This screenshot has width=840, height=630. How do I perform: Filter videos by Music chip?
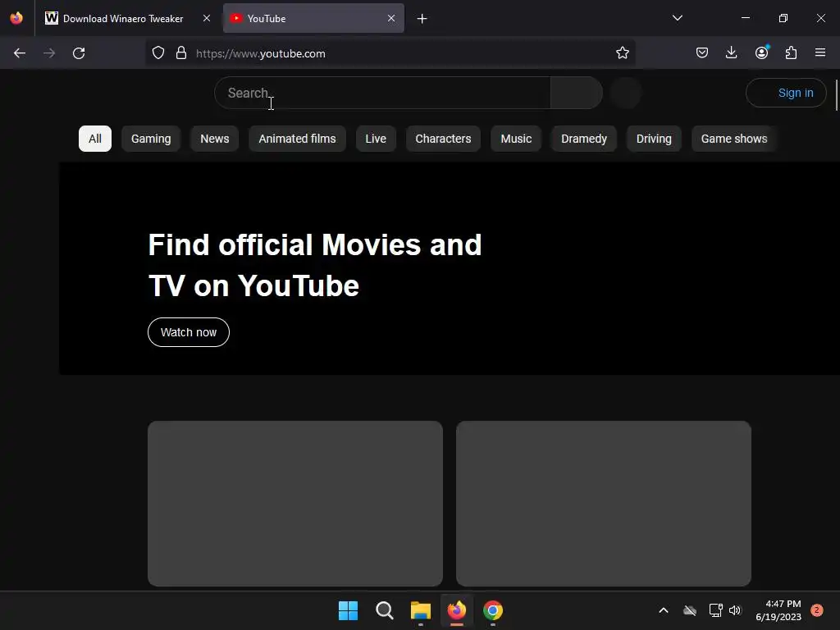(x=516, y=139)
